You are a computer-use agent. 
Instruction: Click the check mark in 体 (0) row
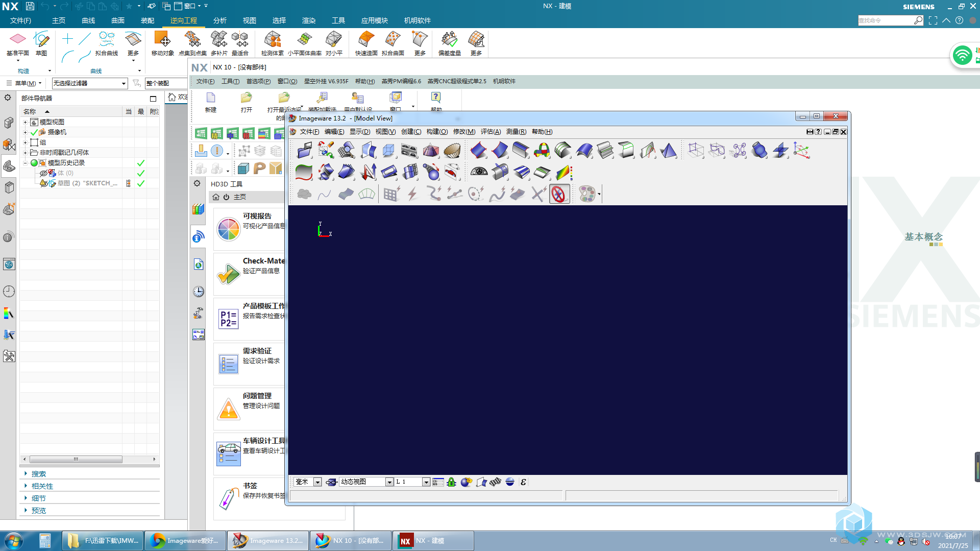click(141, 173)
